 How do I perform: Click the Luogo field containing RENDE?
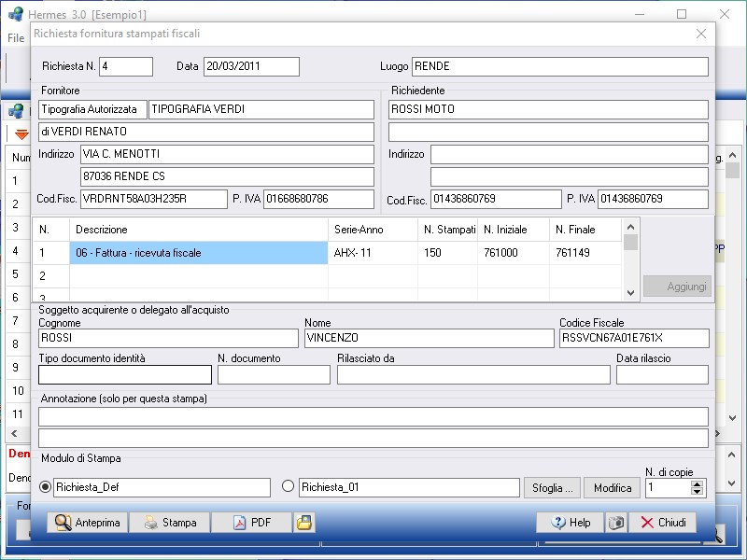[559, 66]
